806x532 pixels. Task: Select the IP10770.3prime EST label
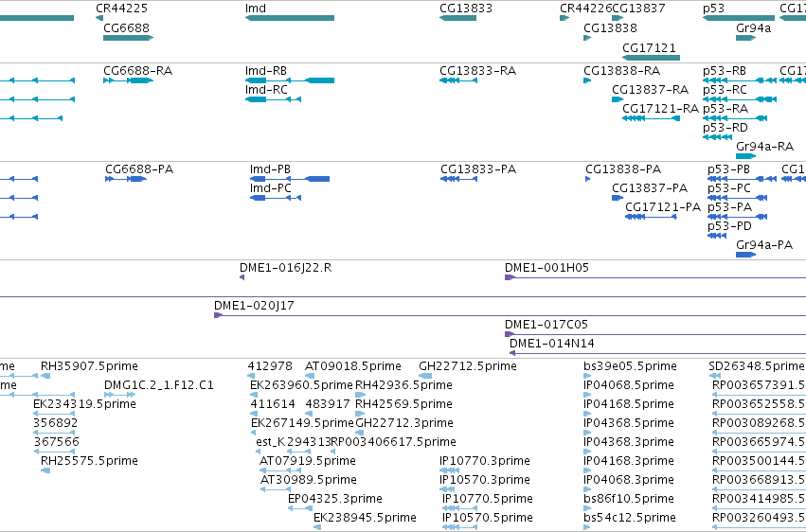(x=485, y=461)
